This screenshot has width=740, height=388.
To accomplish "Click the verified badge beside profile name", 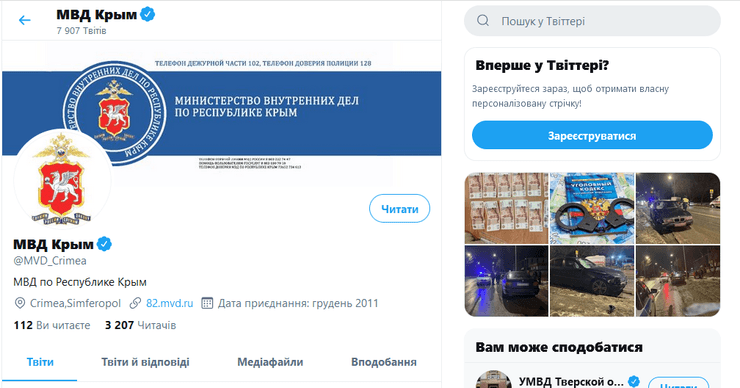I will [x=104, y=244].
